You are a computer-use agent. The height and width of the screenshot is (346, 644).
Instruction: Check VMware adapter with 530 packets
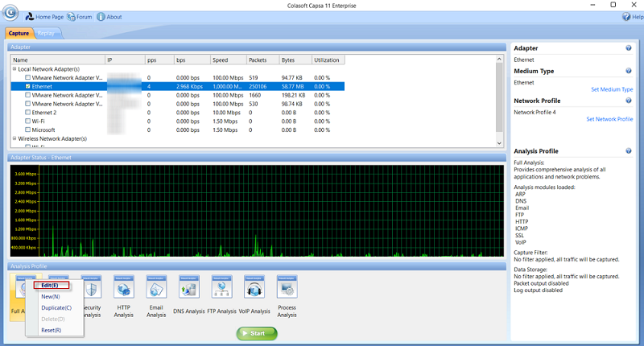click(28, 104)
